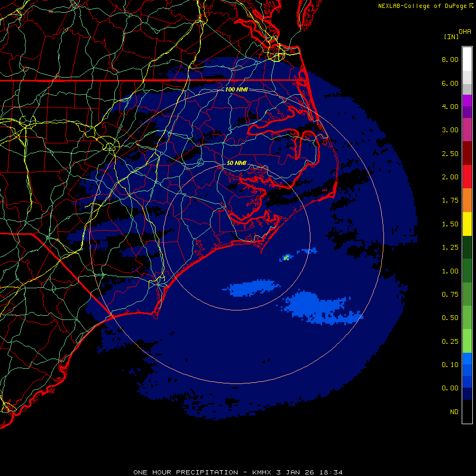Pick the orange legend swatch
This screenshot has height=476, width=476.
pyautogui.click(x=467, y=200)
